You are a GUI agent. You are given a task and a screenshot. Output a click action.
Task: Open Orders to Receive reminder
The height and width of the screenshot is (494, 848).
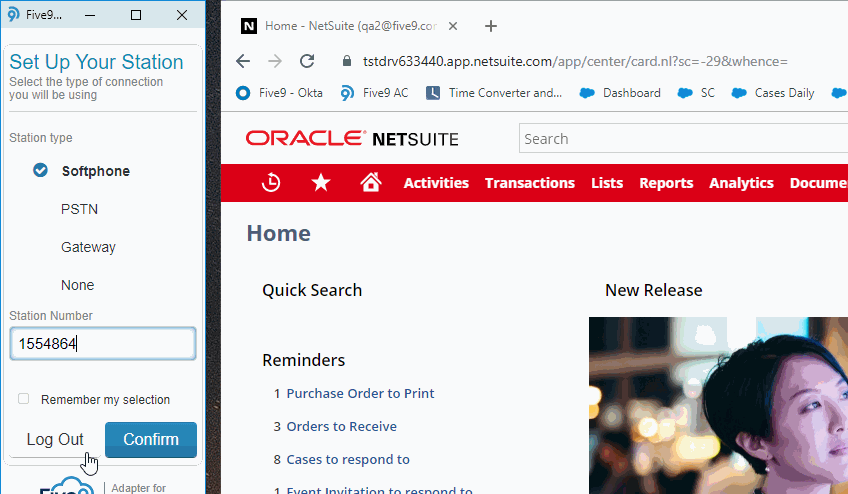coord(341,426)
